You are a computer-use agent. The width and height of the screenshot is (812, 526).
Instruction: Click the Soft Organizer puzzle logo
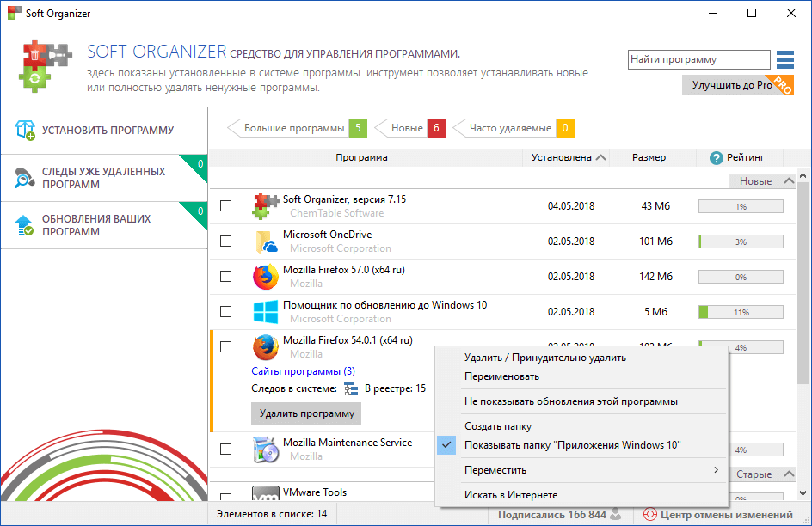pyautogui.click(x=45, y=66)
